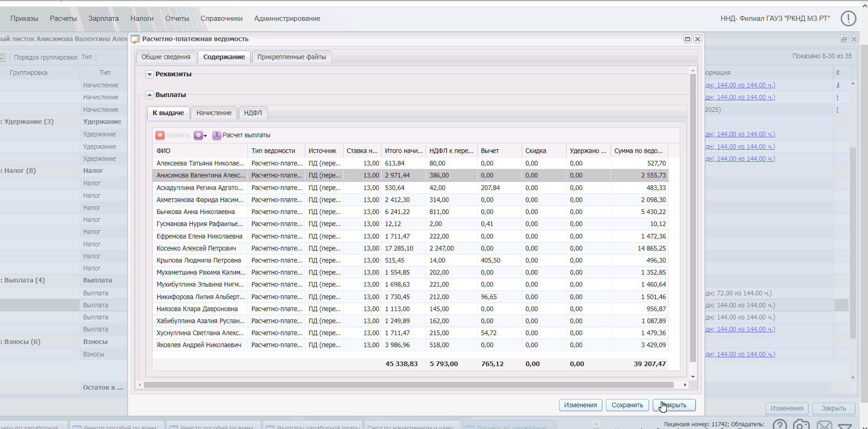
Task: Expand the Реквизиты section
Action: 149,74
